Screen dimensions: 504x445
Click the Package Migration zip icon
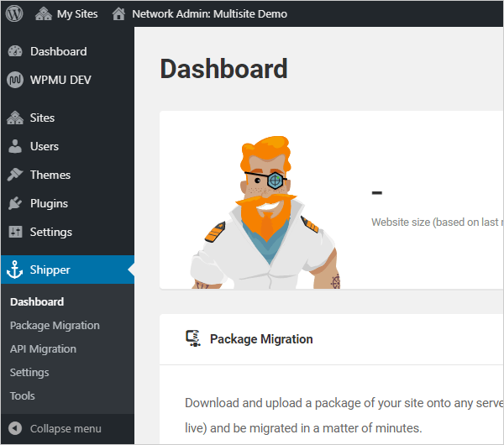tap(193, 338)
